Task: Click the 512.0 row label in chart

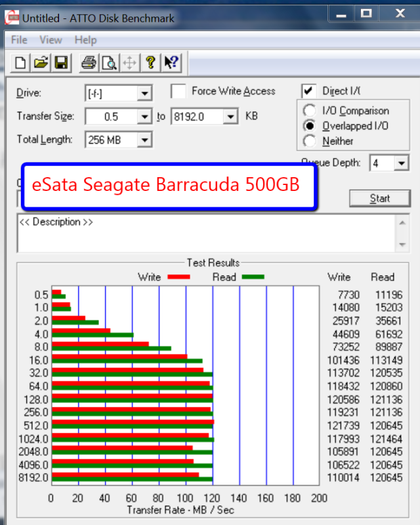Action: (36, 425)
